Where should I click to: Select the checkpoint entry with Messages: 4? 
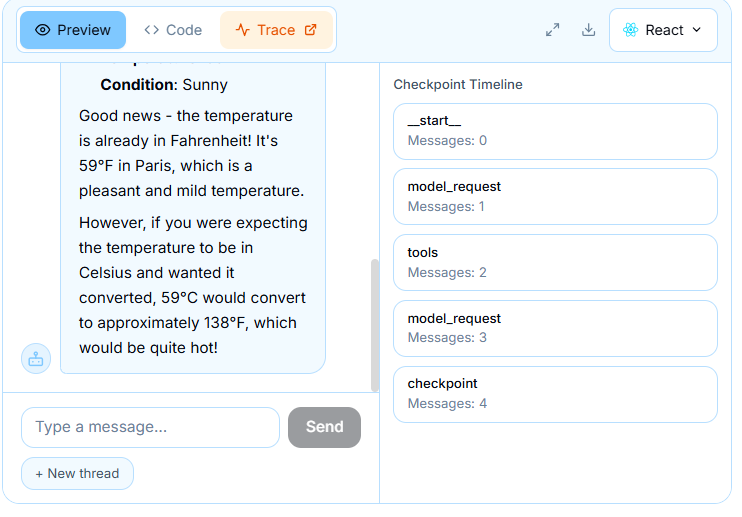pyautogui.click(x=555, y=394)
